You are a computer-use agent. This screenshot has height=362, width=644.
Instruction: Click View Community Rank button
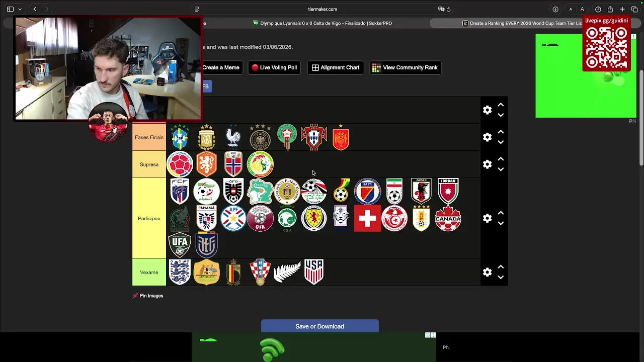point(406,67)
